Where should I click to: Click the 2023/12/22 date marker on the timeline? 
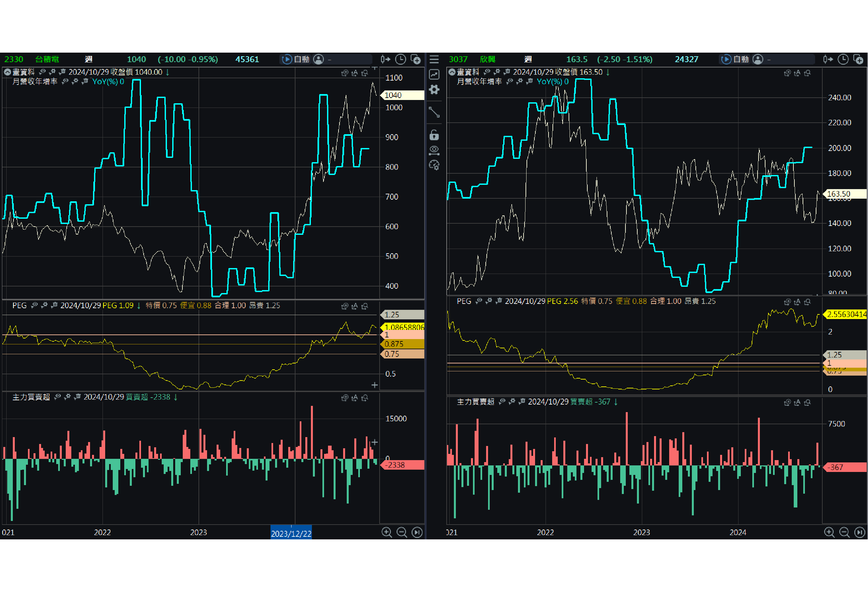click(291, 533)
